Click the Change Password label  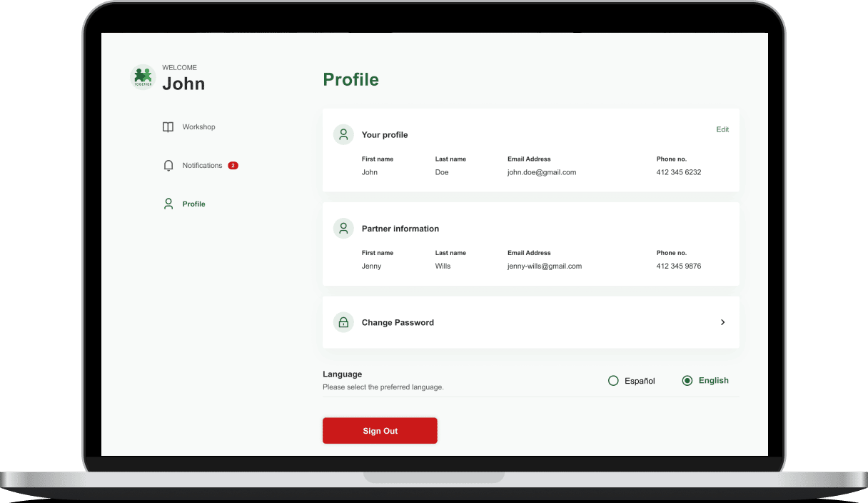(x=398, y=323)
